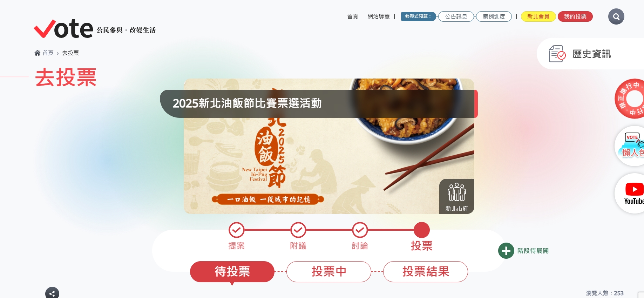Switch to the 投票結果 tab
Image resolution: width=644 pixels, height=298 pixels.
[x=426, y=272]
